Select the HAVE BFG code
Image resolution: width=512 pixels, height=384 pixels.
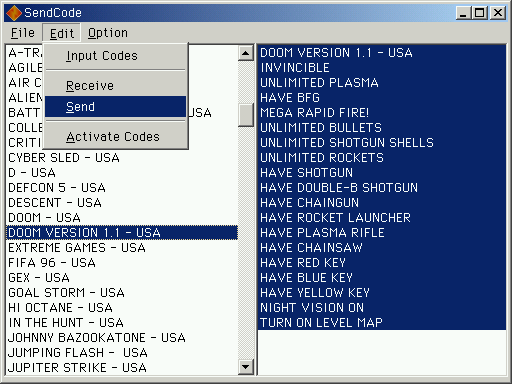(x=382, y=98)
